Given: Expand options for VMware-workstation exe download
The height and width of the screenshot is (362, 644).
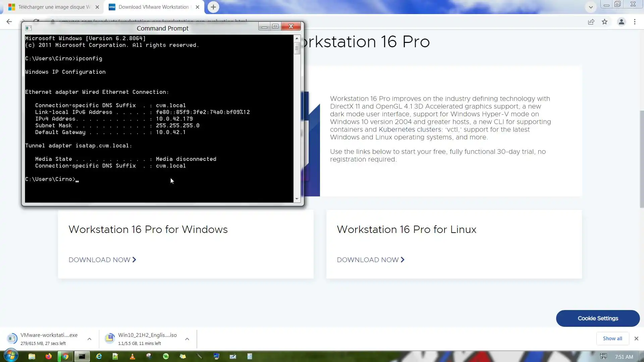Looking at the screenshot, I should (x=89, y=339).
